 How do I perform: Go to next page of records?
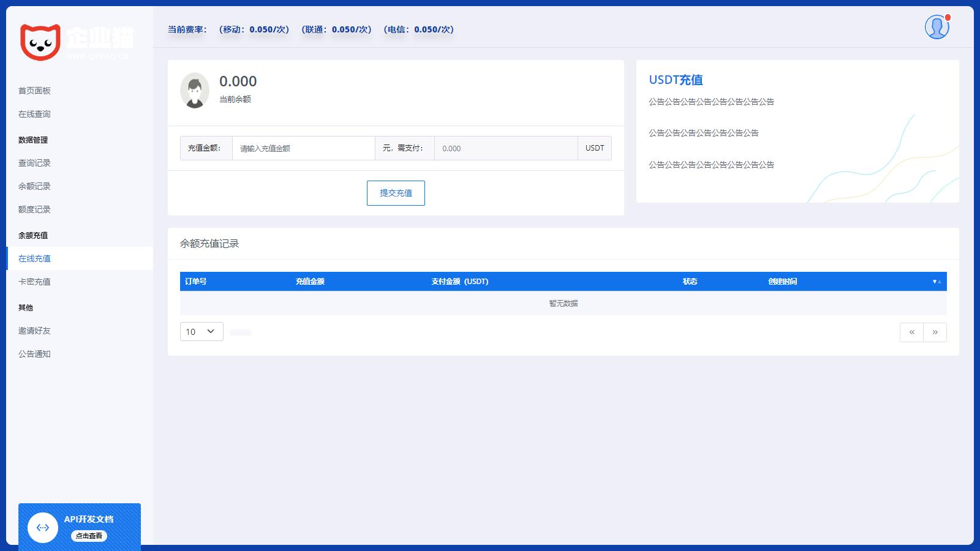click(x=935, y=332)
